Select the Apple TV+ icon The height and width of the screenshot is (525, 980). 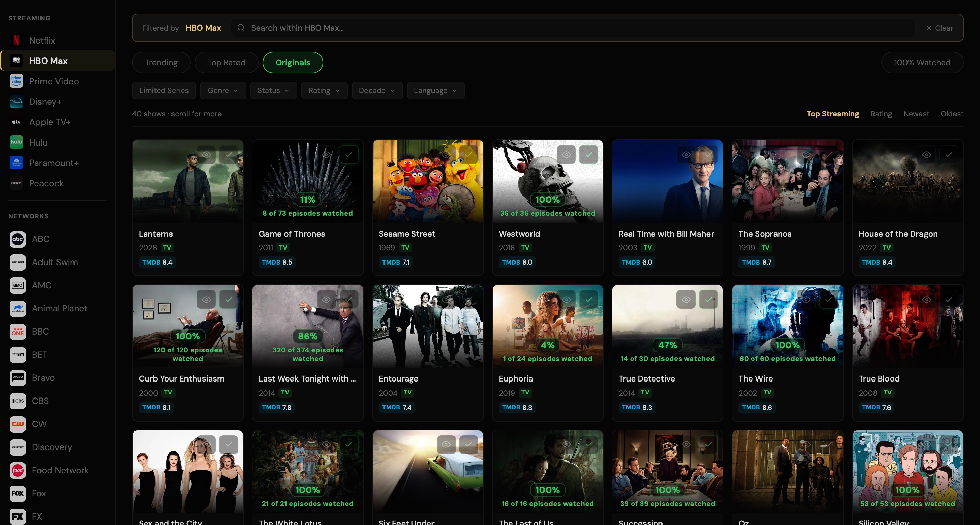(x=16, y=122)
